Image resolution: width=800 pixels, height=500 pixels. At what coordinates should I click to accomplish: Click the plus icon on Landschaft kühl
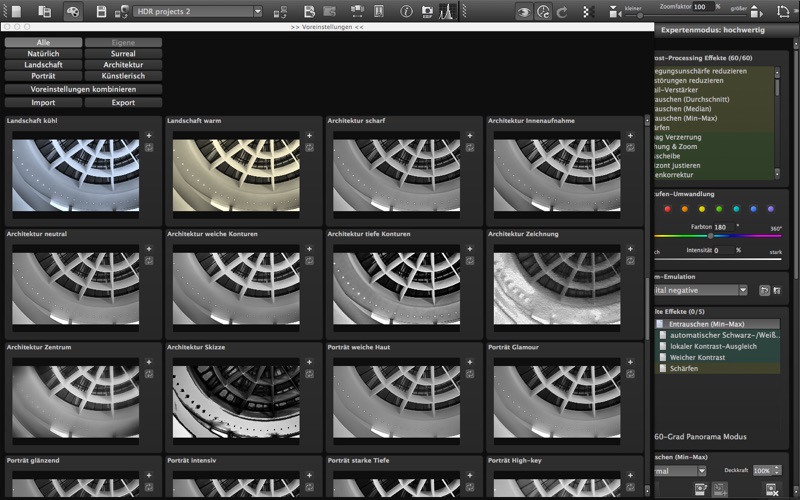click(x=148, y=136)
